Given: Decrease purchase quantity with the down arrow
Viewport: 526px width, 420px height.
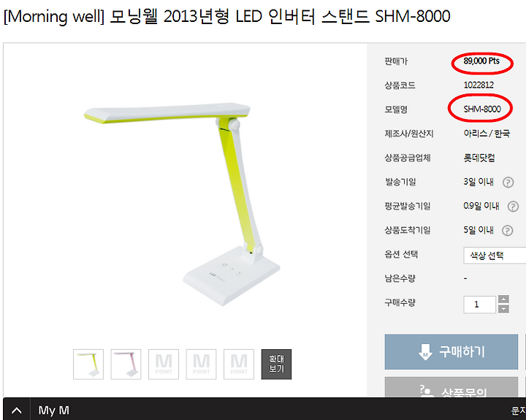Looking at the screenshot, I should 503,309.
